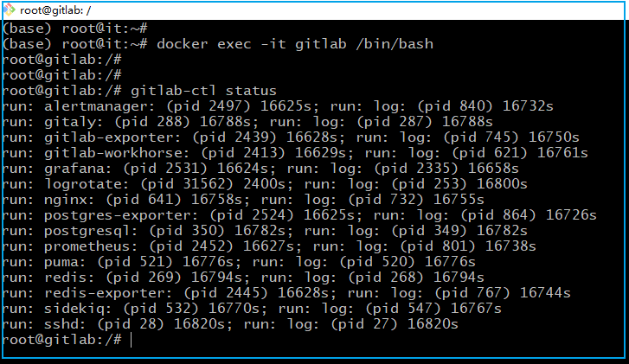Click the first '(base) root@it:~#' prompt line
629x364 pixels.
pyautogui.click(x=75, y=29)
